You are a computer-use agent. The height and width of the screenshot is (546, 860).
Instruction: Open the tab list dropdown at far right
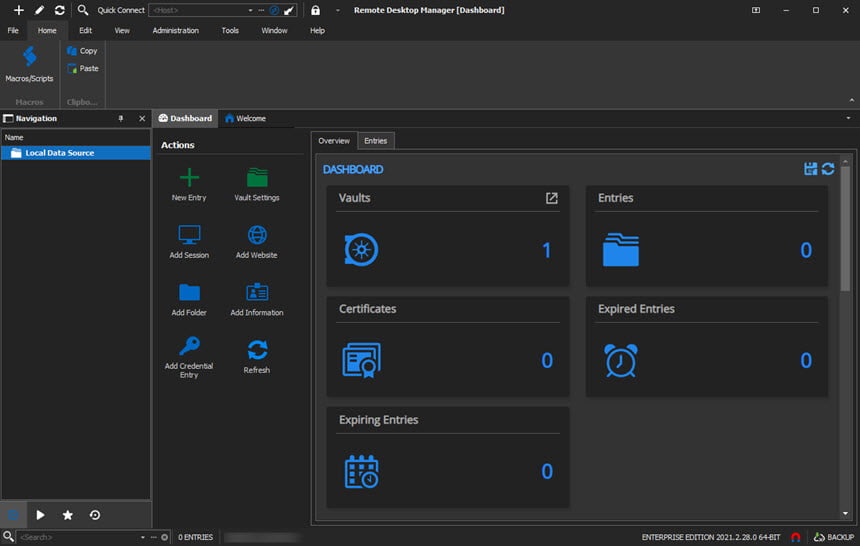pos(848,119)
